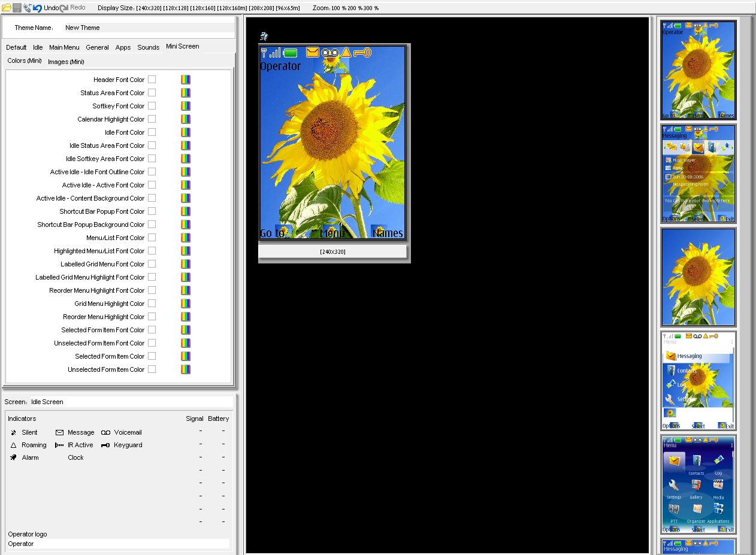The height and width of the screenshot is (555, 756).
Task: Open the Idle tab
Action: [38, 47]
